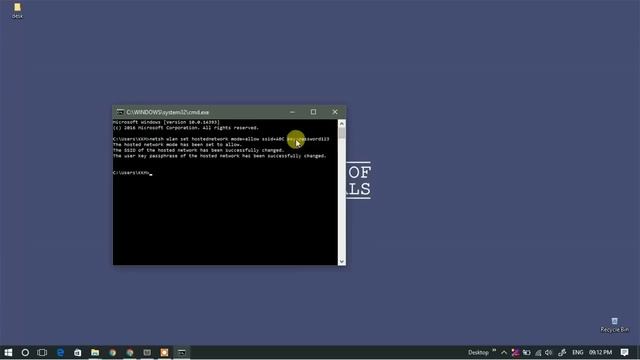
Task: Select the desk folder on desktop
Action: [17, 11]
